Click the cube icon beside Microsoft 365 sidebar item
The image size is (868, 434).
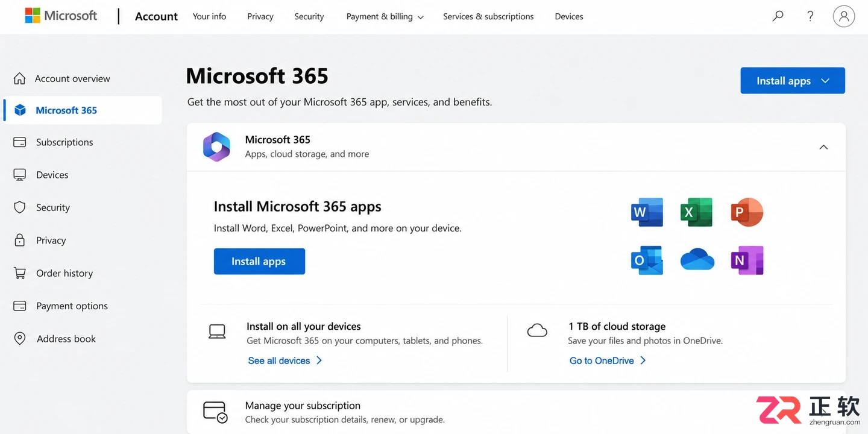pos(20,110)
